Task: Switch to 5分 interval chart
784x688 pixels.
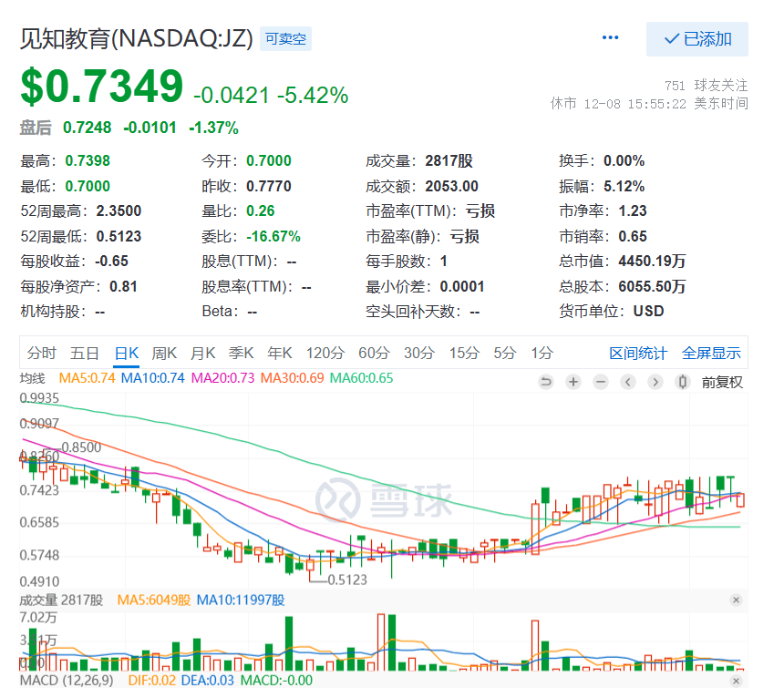Action: click(504, 354)
